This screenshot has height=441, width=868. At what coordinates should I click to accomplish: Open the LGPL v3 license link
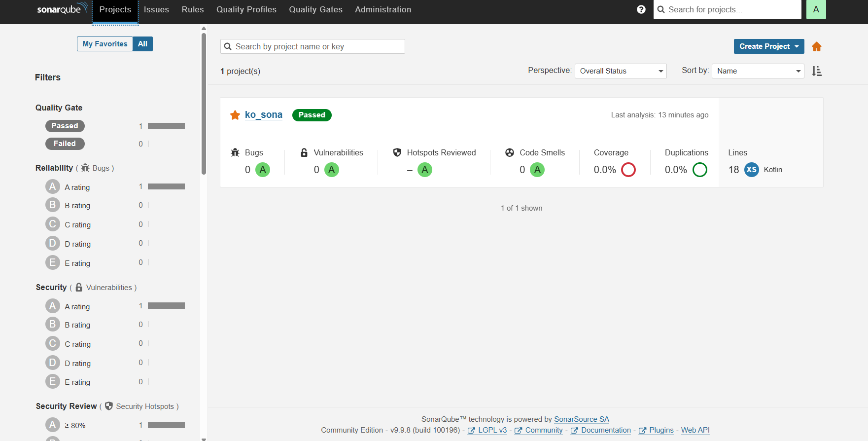tap(492, 430)
